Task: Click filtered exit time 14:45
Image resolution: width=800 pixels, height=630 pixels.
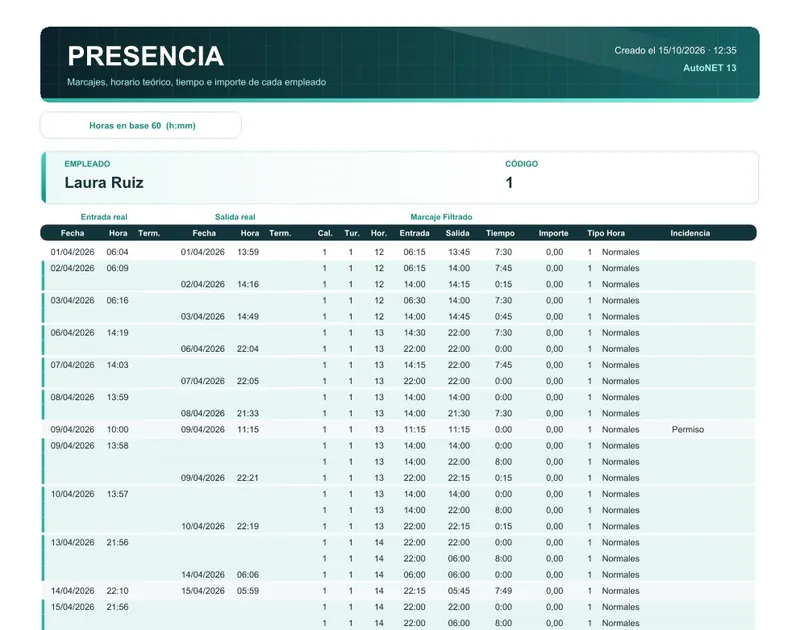Action: 459,317
